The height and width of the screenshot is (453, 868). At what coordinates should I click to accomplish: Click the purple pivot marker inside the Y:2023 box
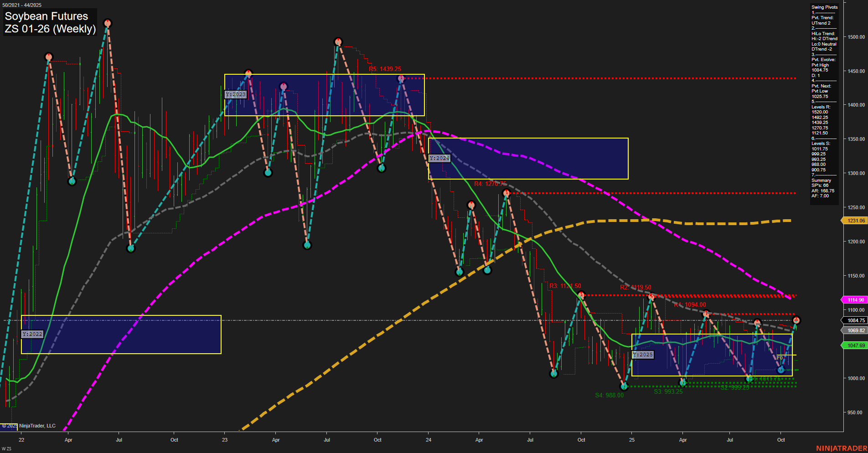[x=283, y=85]
